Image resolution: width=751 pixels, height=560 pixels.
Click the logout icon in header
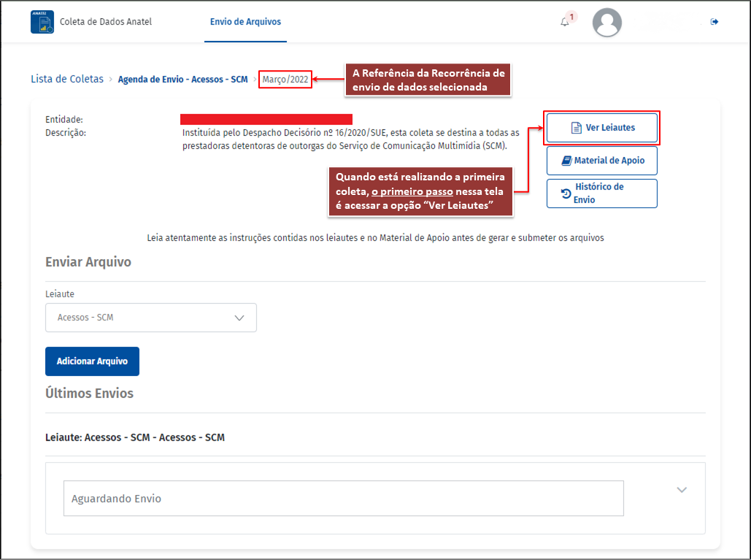tap(715, 22)
